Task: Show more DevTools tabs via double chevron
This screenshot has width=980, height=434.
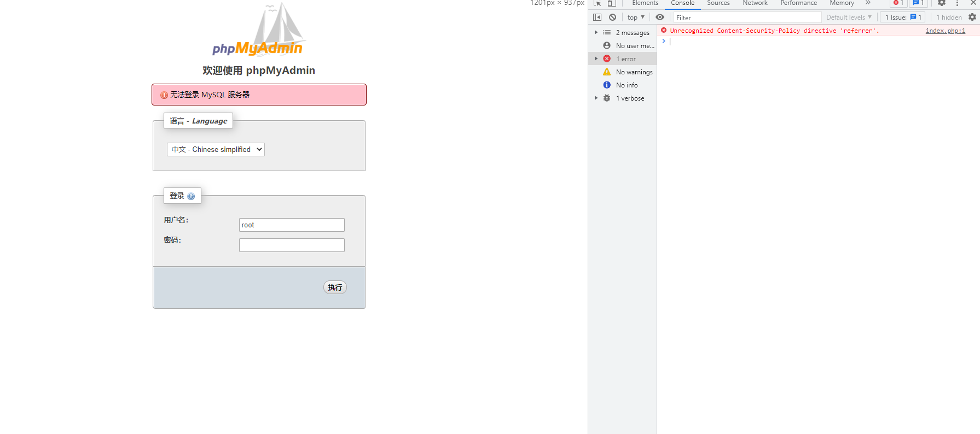Action: point(868,3)
